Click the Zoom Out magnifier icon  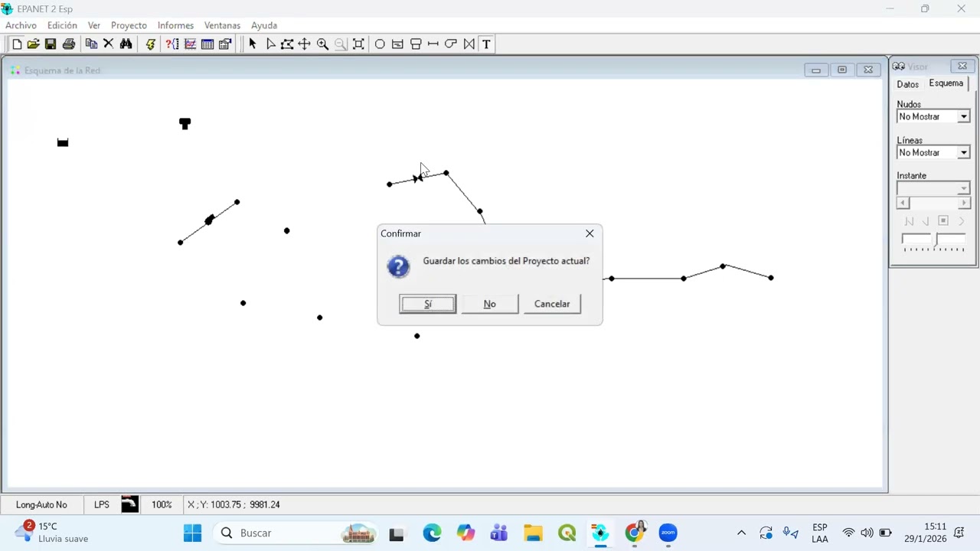pyautogui.click(x=341, y=44)
